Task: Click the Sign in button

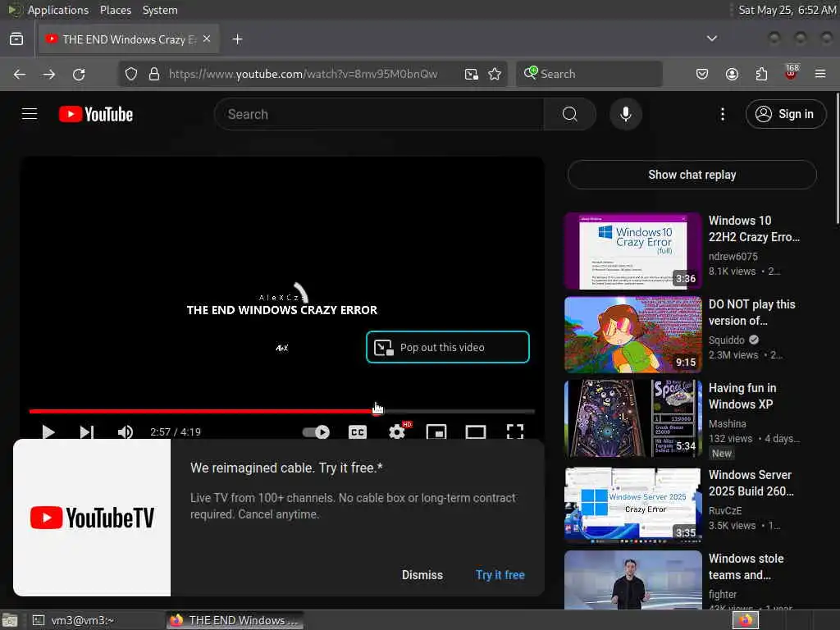Action: [785, 114]
